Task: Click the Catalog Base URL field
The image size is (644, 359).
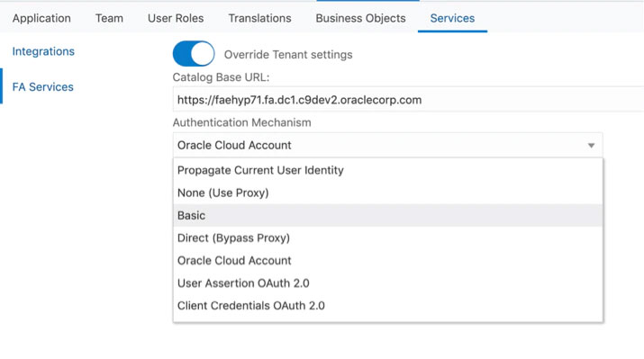Action: (x=408, y=100)
